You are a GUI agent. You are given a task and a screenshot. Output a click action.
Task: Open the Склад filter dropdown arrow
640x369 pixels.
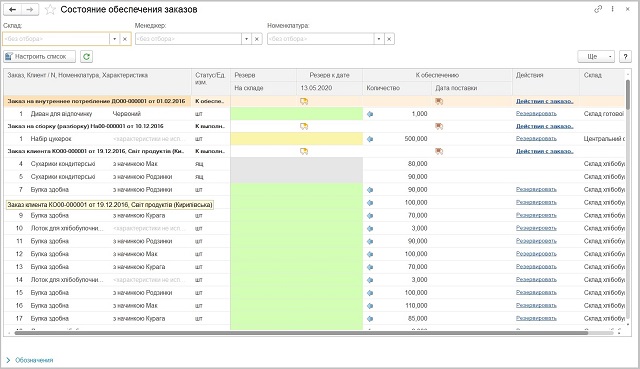coord(115,39)
